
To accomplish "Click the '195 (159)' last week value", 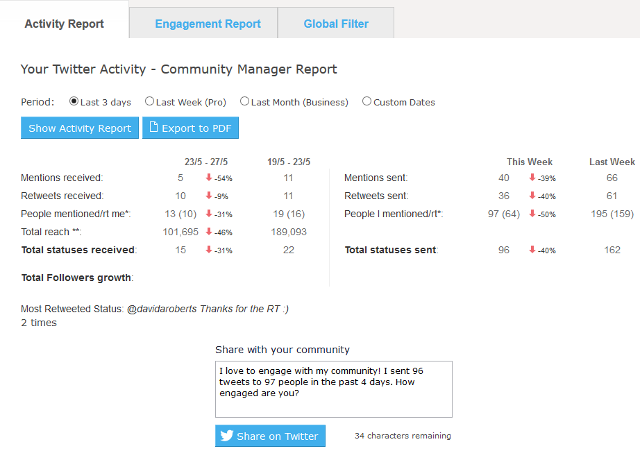I will [x=612, y=213].
